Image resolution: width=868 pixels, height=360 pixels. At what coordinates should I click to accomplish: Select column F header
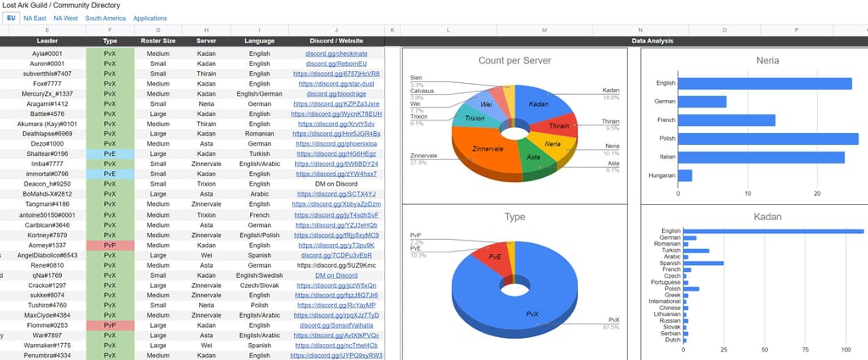pos(110,30)
